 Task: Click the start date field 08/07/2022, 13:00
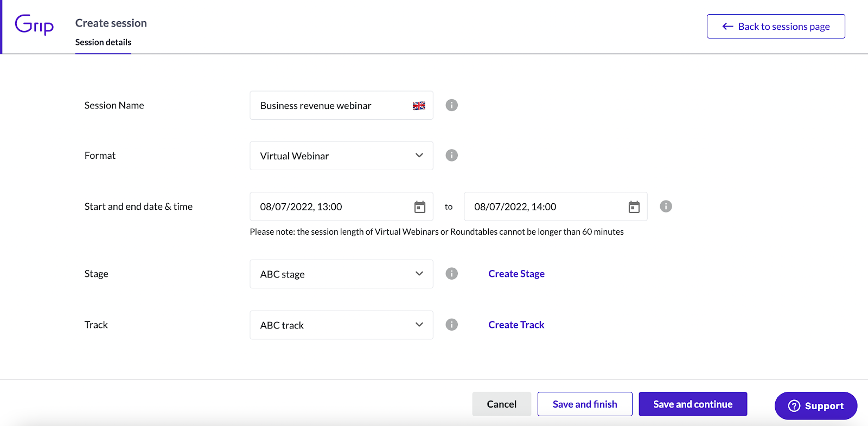click(x=341, y=206)
